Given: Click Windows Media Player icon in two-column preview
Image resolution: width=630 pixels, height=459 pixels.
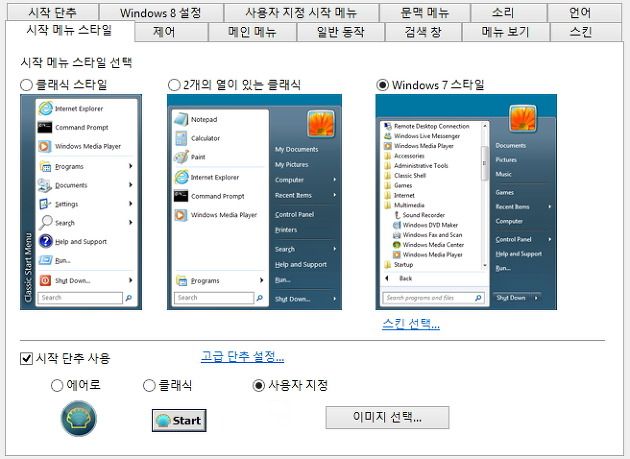Looking at the screenshot, I should [180, 215].
